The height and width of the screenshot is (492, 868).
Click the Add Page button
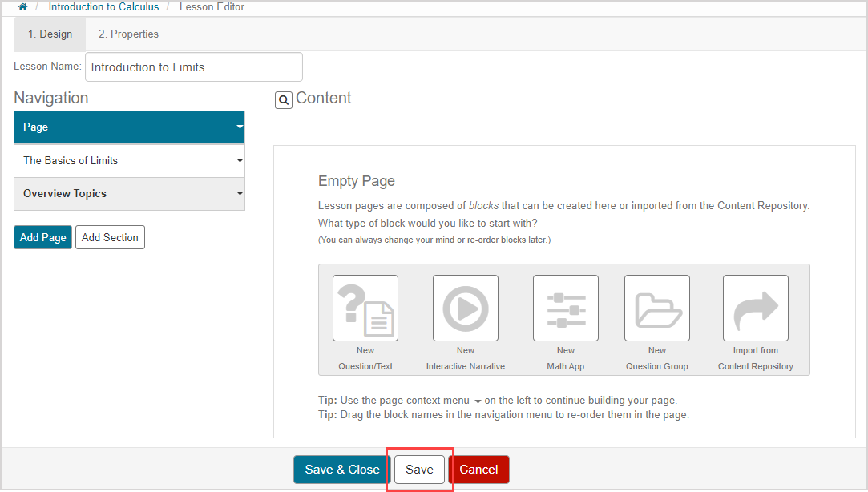point(42,237)
